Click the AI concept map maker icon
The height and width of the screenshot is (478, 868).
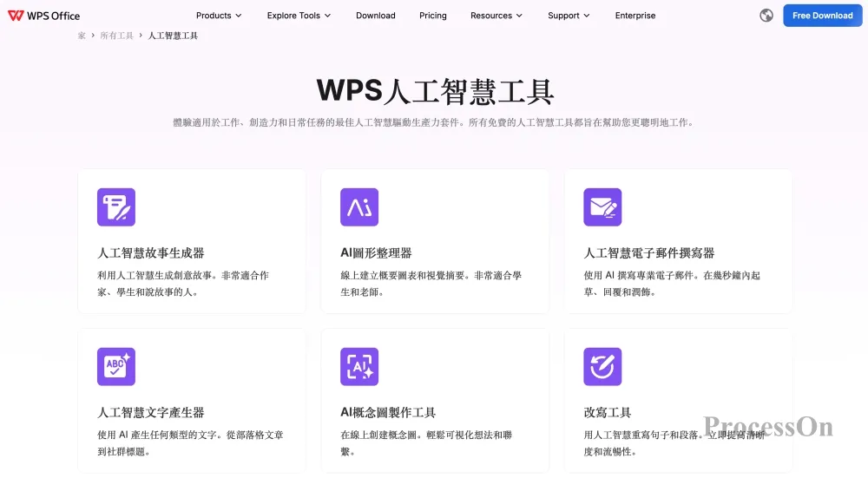point(359,366)
